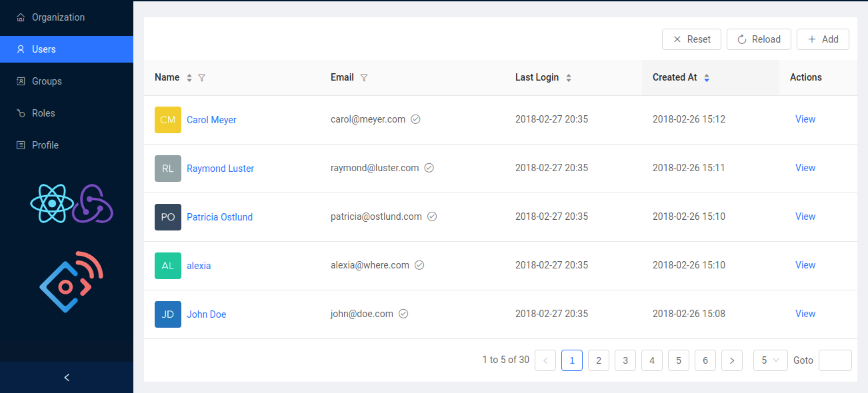Viewport: 868px width, 393px height.
Task: Click the Reload refresh icon
Action: 742,39
